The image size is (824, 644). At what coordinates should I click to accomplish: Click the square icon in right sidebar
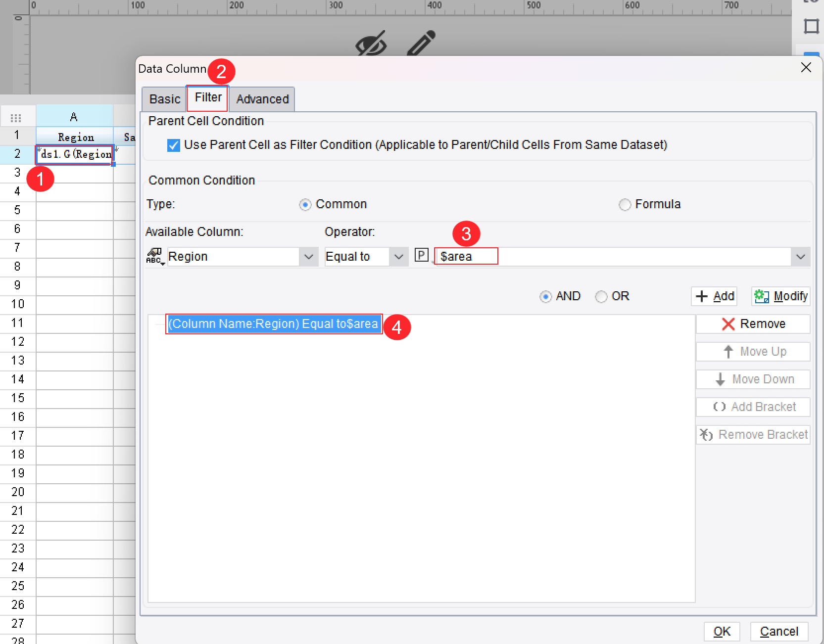811,26
